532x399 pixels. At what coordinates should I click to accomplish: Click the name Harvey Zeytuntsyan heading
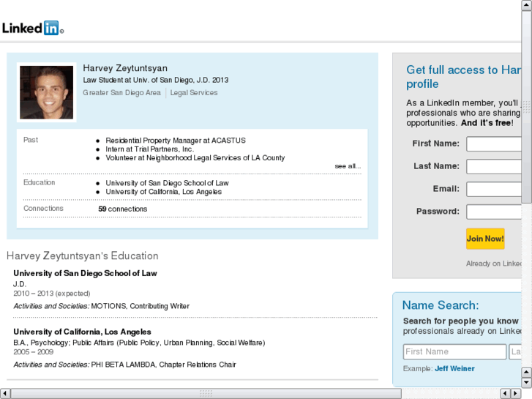tap(125, 68)
